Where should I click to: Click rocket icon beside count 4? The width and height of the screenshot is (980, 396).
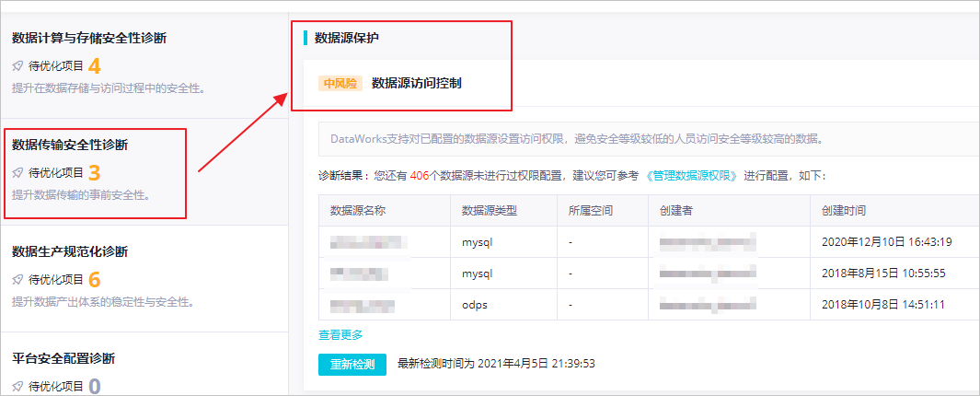pyautogui.click(x=17, y=65)
